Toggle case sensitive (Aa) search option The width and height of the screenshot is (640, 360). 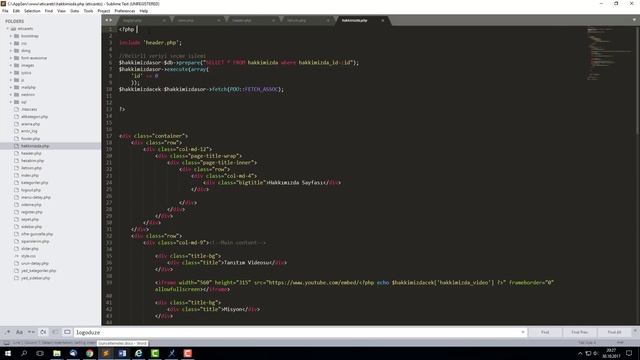coord(19,332)
